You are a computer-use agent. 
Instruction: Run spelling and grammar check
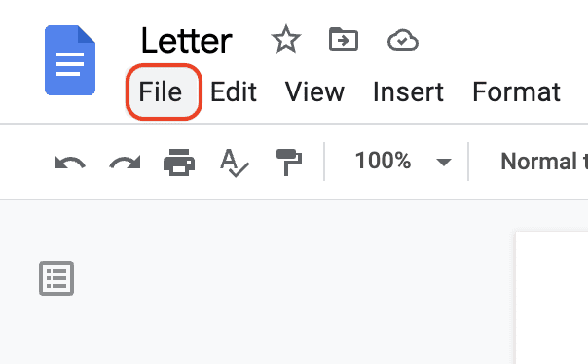pyautogui.click(x=235, y=163)
